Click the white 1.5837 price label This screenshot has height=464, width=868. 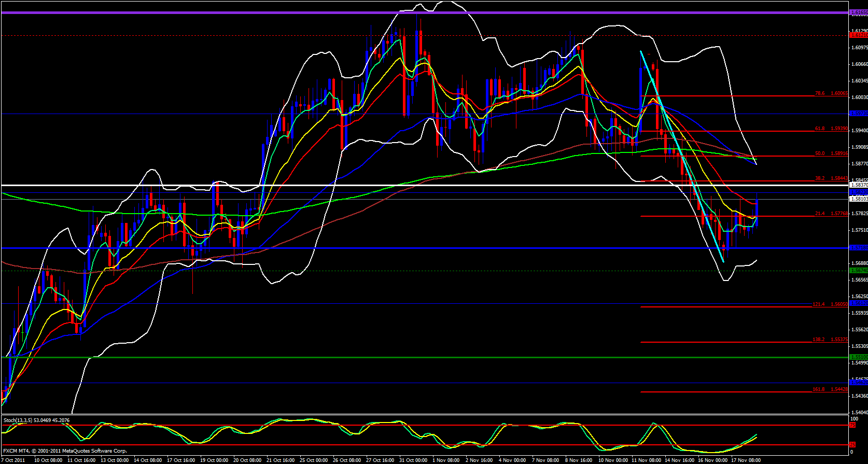859,185
